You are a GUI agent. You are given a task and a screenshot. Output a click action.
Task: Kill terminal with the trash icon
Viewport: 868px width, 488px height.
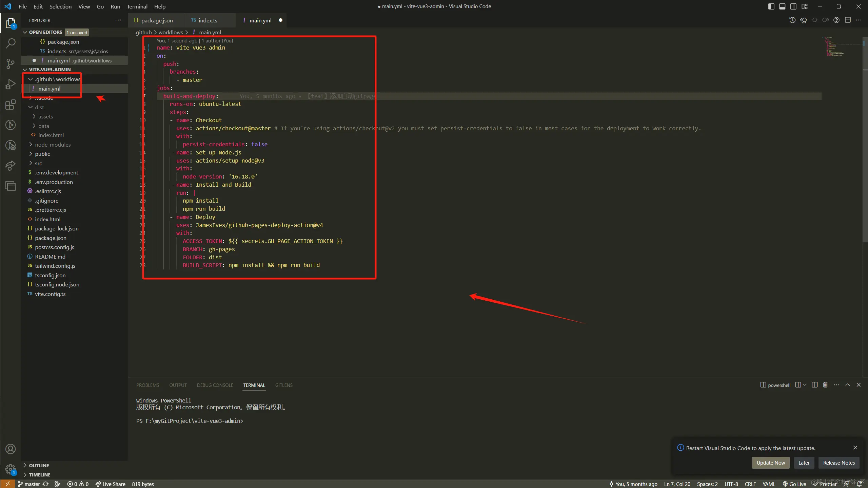825,385
